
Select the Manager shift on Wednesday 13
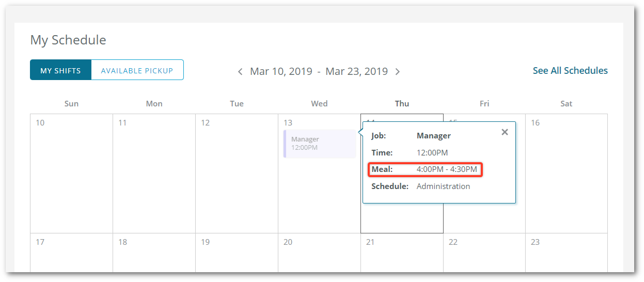pos(320,144)
